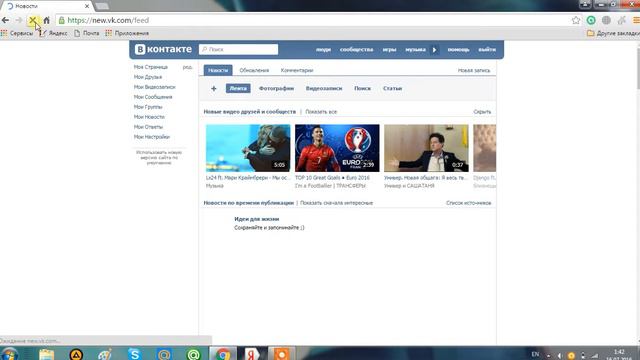Open Мои Новости in sidebar
This screenshot has height=360, width=640.
click(149, 117)
